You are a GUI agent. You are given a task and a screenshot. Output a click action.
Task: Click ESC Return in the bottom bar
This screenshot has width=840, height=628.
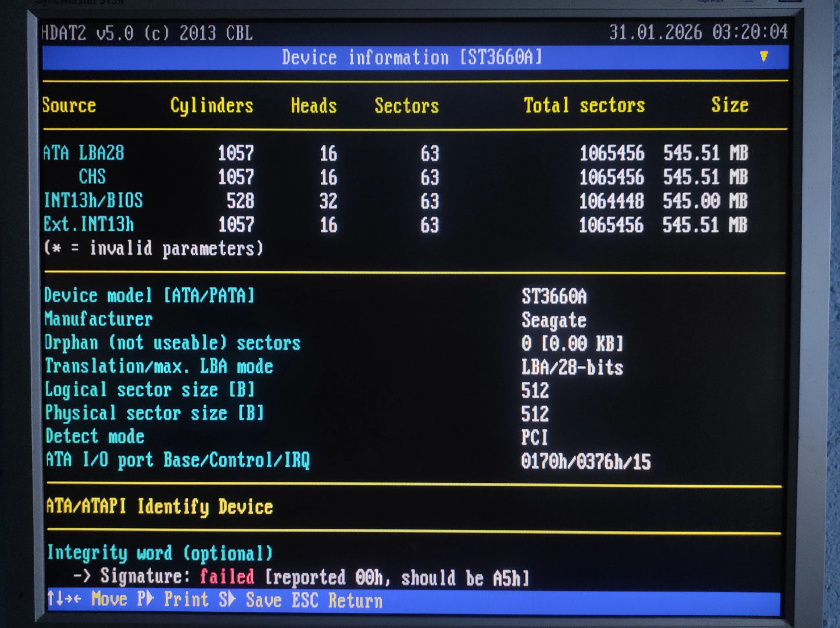337,601
